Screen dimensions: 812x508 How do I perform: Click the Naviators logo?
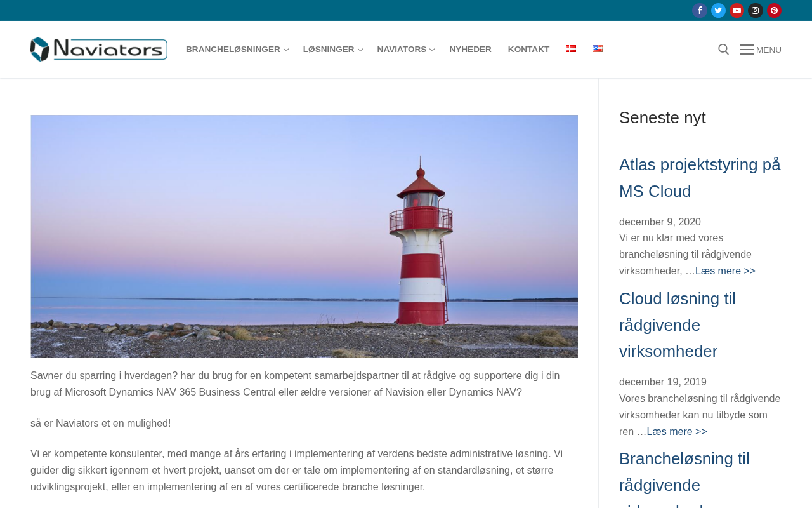click(99, 50)
